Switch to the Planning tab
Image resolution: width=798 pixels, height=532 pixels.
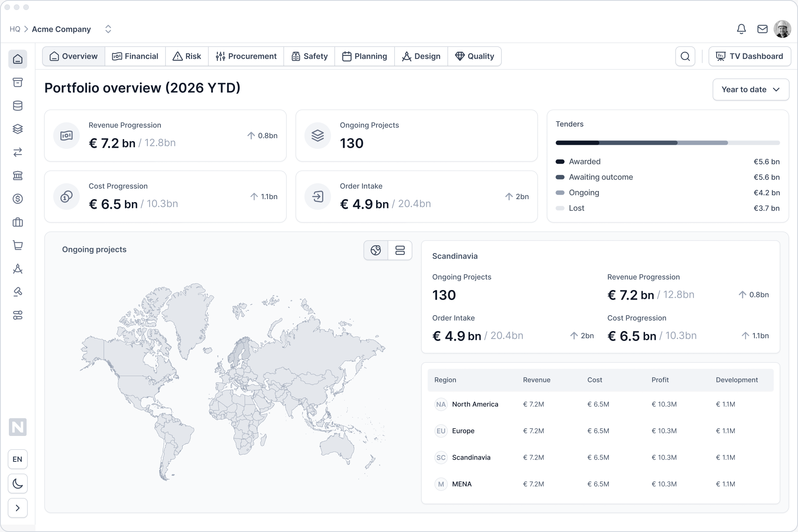tap(365, 56)
